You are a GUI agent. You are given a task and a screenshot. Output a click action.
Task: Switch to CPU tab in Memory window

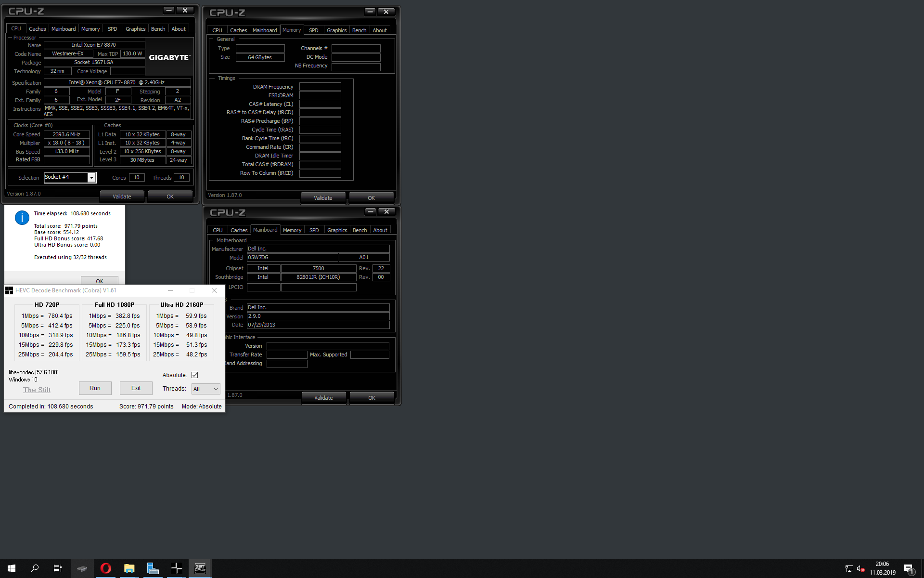click(x=217, y=30)
